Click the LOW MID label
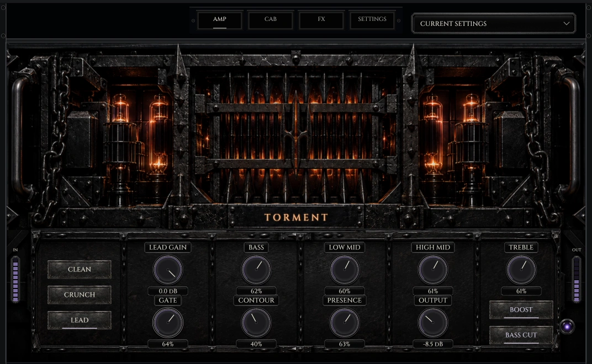Screen dimensions: 592x364 [345, 248]
